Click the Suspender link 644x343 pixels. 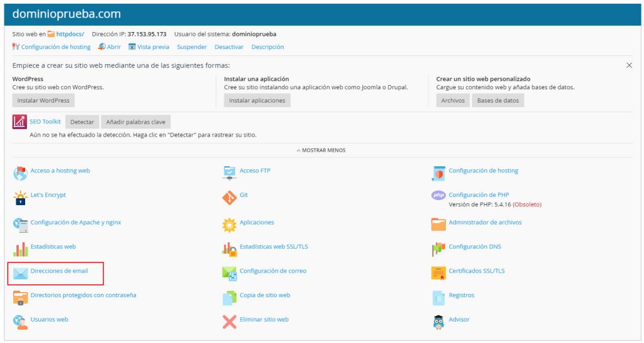(x=192, y=47)
